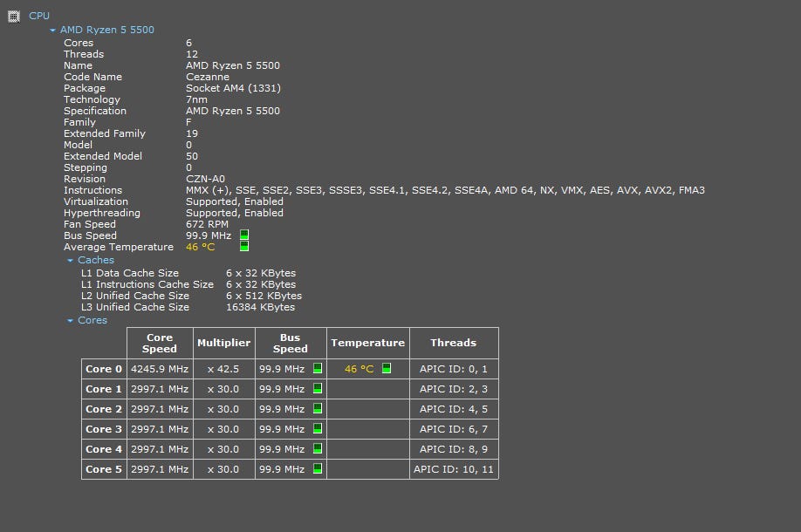
Task: Collapse the Caches section arrow
Action: [70, 261]
